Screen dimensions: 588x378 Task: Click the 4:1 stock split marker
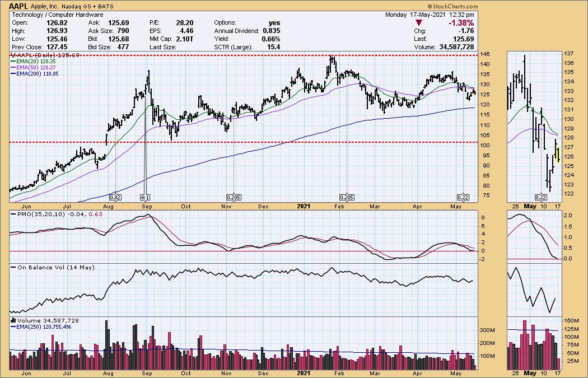click(145, 197)
